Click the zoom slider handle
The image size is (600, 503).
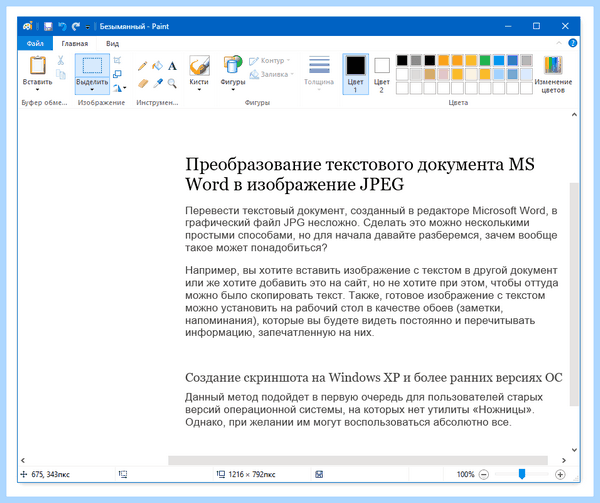(x=522, y=474)
